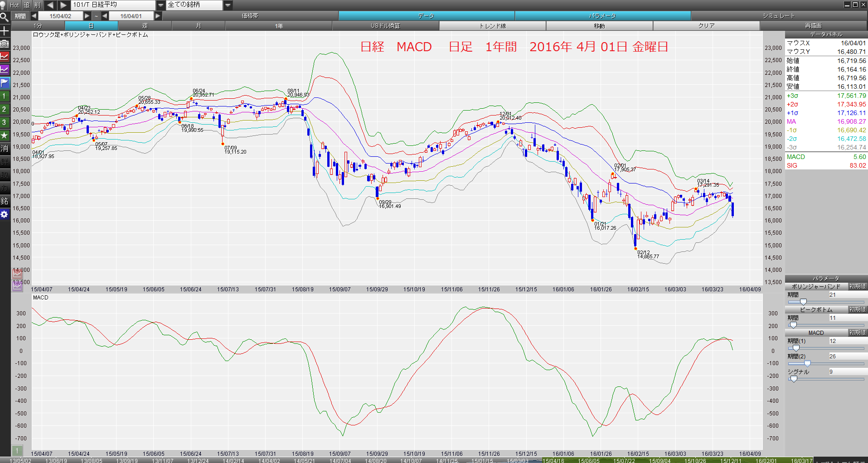Click the シグナル slider
The image size is (868, 463).
[x=826, y=379]
